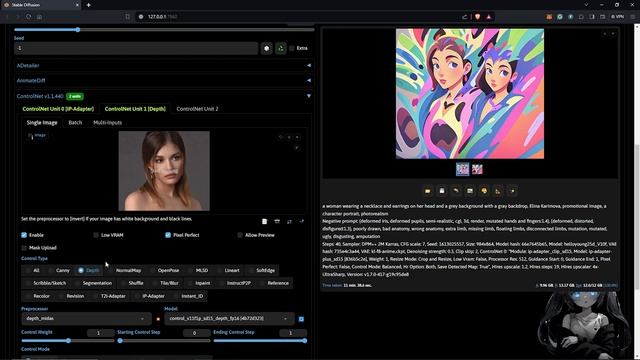This screenshot has width=640, height=360.
Task: Toggle the Low VRAM checkbox
Action: 96,235
